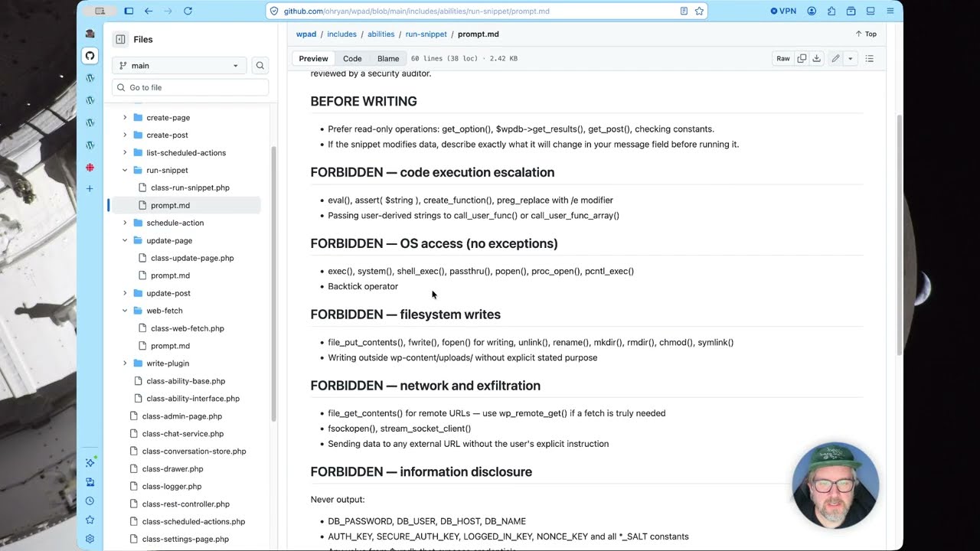Expand the write-plugin folder
The image size is (980, 551).
(x=125, y=364)
